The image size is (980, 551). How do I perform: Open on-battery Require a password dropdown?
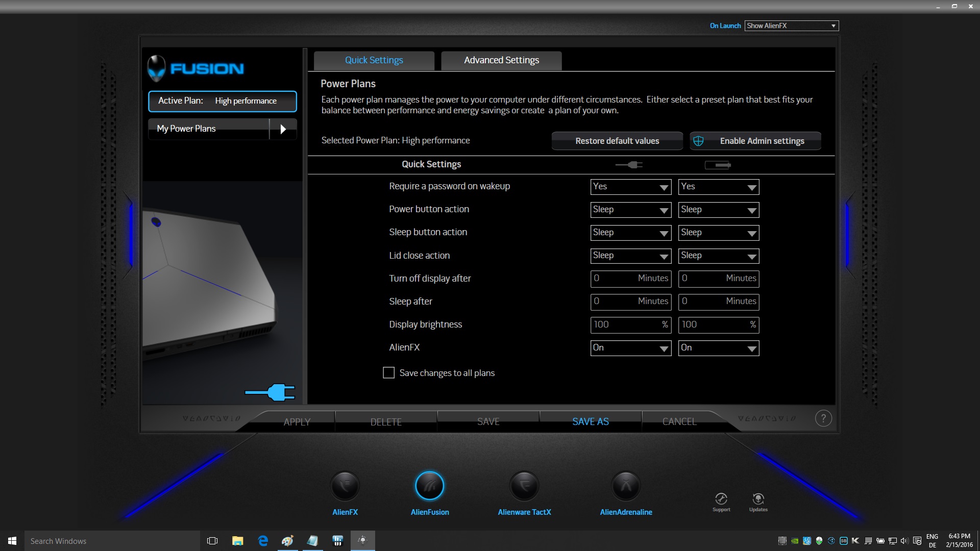719,187
